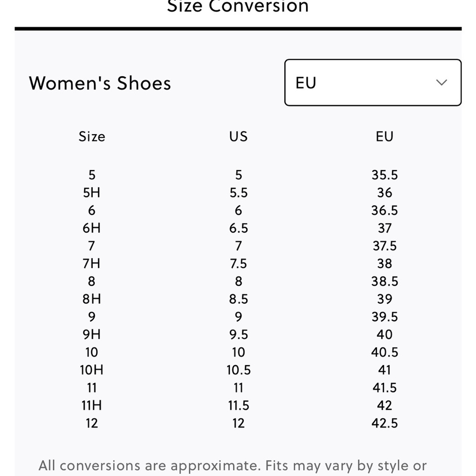476x476 pixels.
Task: Click US size 11.5 entry
Action: 238,406
